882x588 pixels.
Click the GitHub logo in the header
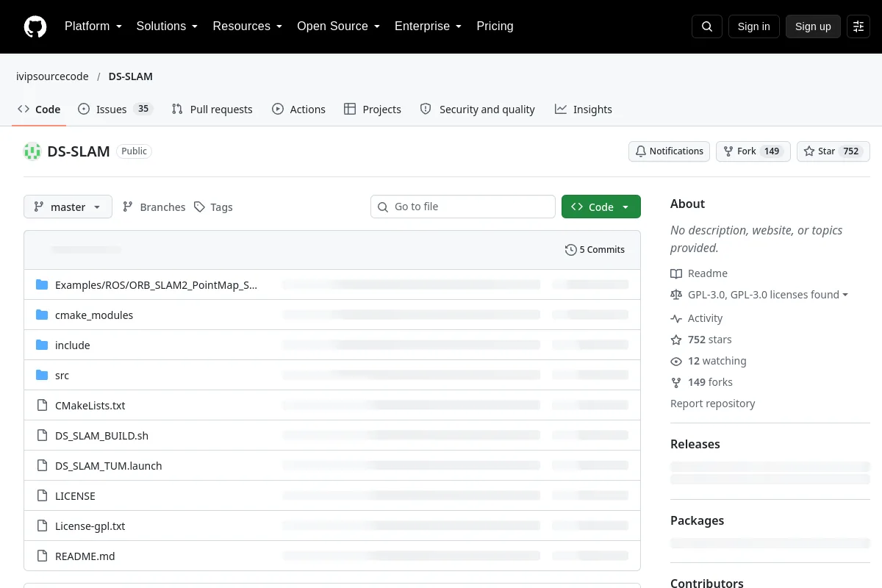tap(35, 26)
